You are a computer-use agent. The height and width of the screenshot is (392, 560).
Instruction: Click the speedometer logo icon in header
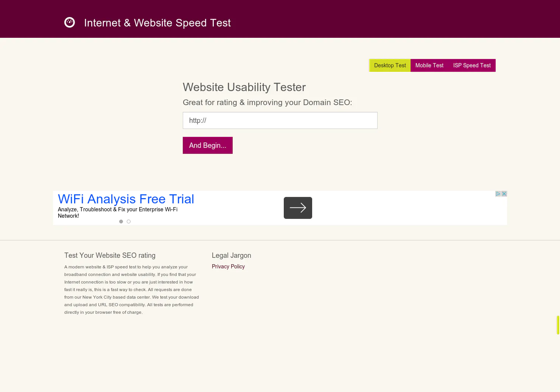pyautogui.click(x=70, y=23)
